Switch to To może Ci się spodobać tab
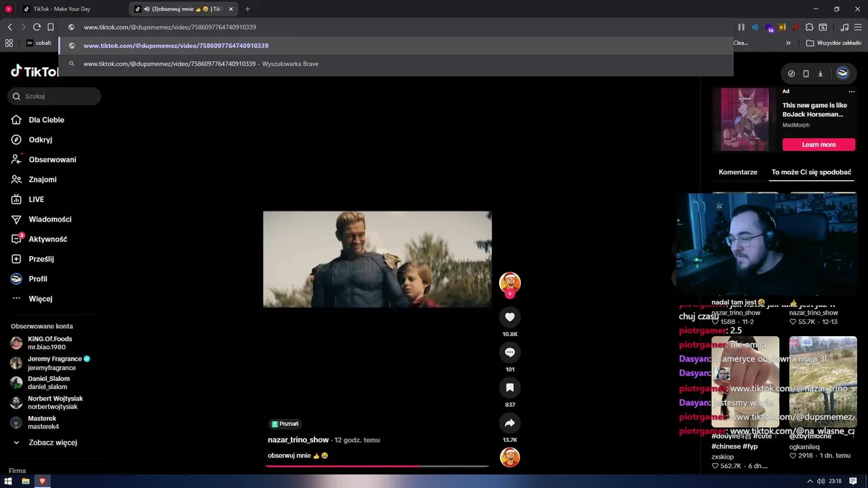 pos(811,172)
